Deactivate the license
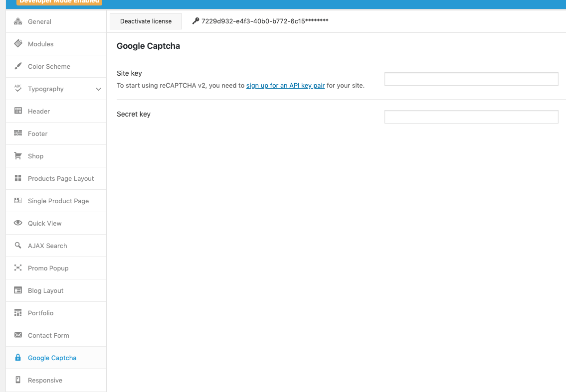 (x=146, y=21)
